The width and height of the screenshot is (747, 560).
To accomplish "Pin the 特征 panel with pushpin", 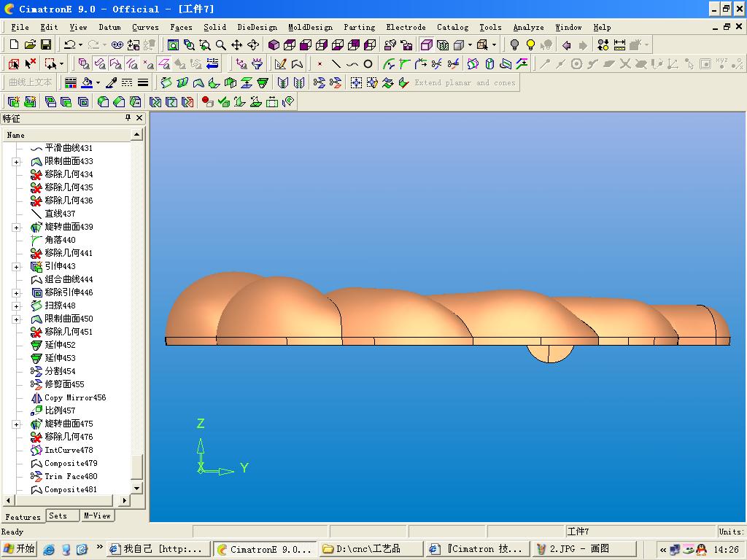I will point(128,117).
